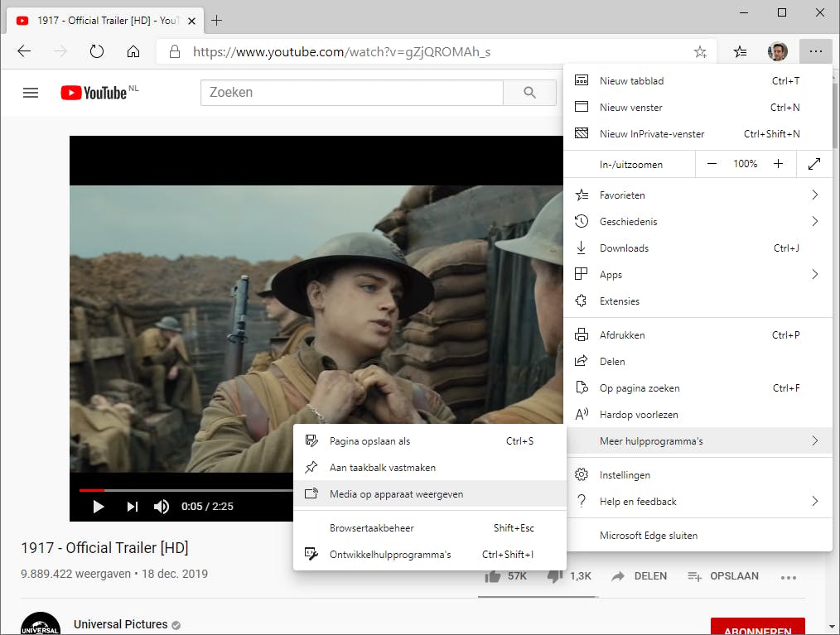
Task: Open the user profile avatar
Action: point(777,51)
